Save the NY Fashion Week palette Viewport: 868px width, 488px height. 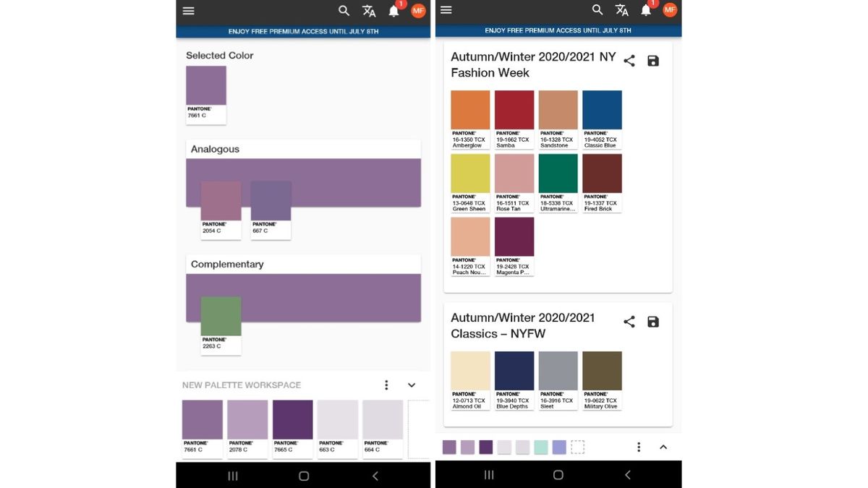point(652,61)
